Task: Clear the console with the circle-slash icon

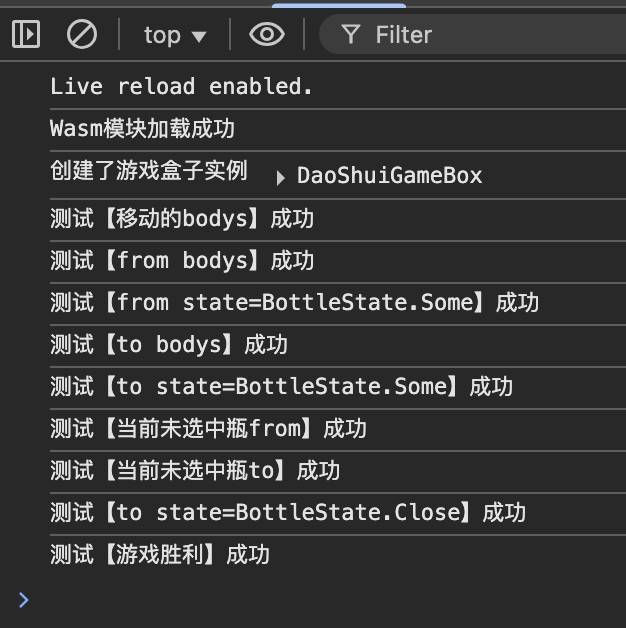Action: click(x=81, y=35)
